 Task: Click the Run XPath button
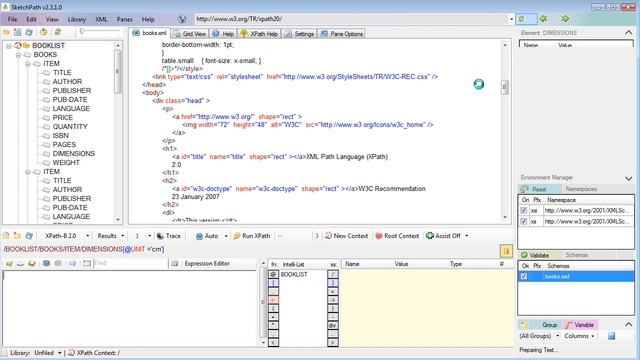(252, 236)
